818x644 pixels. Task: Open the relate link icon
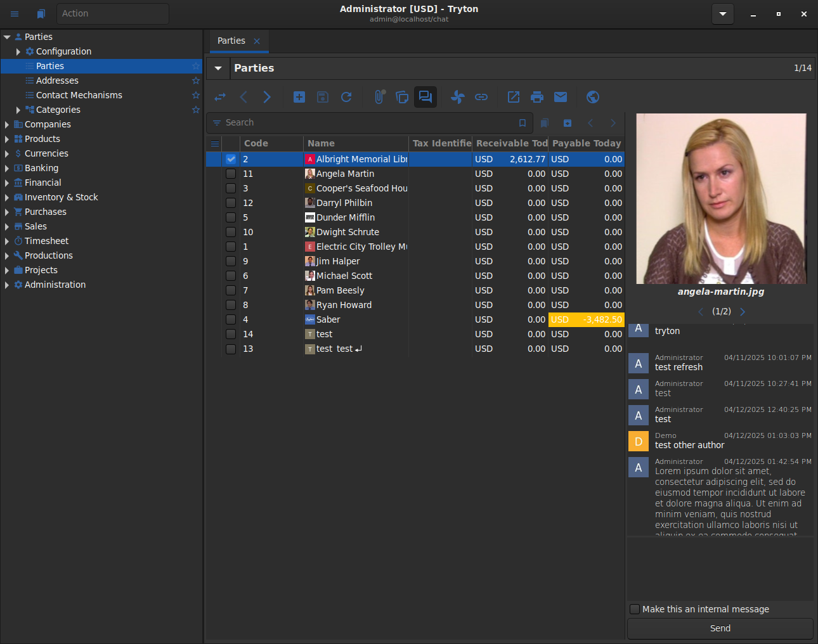[x=481, y=97]
